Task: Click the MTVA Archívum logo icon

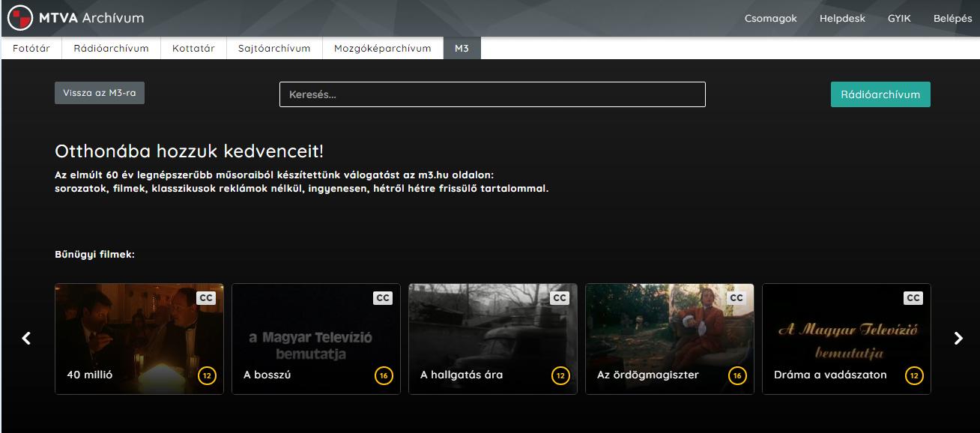Action: (x=20, y=18)
